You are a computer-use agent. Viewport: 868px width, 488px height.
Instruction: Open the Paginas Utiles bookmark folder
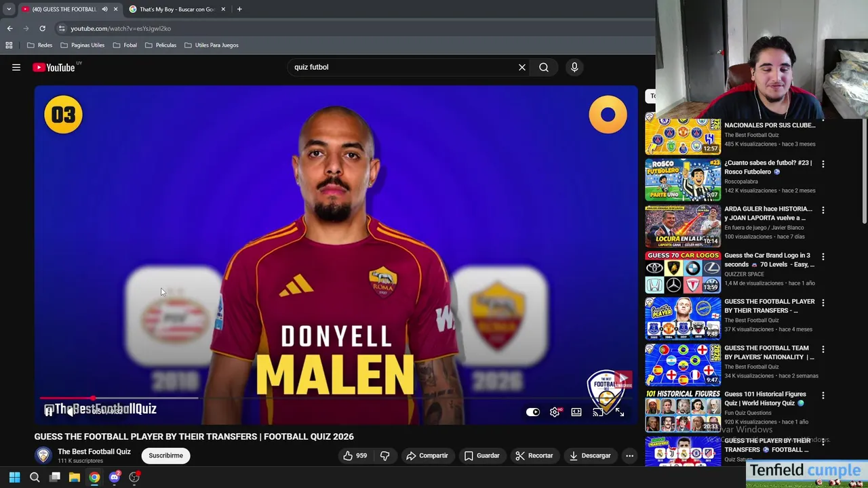coord(82,45)
